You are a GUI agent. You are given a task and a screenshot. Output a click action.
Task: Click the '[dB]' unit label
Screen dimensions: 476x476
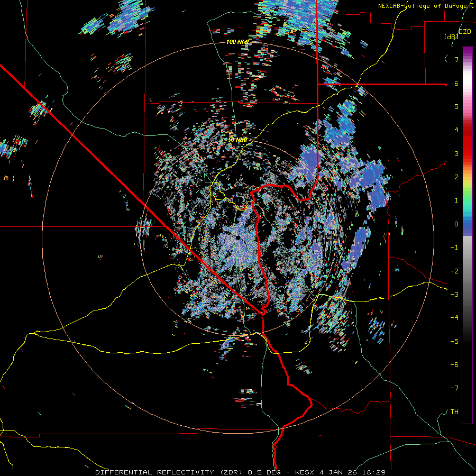coord(451,36)
